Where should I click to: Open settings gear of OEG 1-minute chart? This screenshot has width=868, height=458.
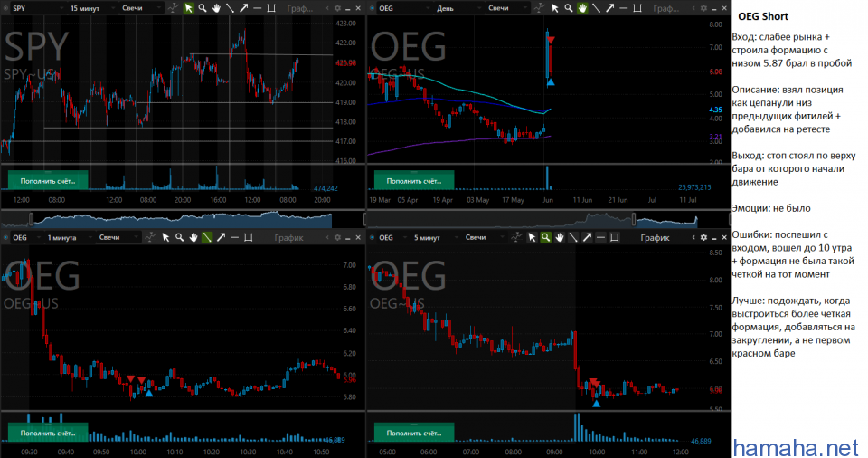[x=337, y=237]
